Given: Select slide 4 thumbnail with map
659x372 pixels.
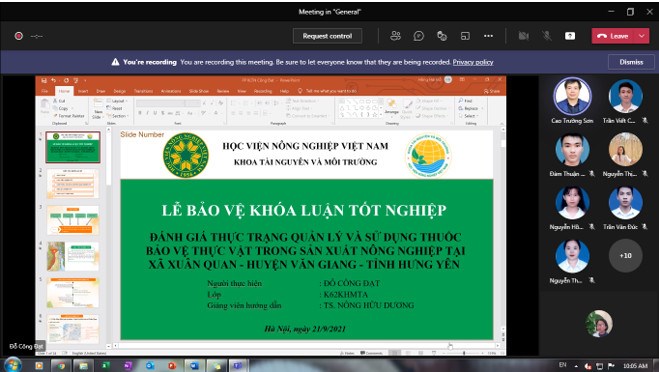Looking at the screenshot, I should pos(73,256).
